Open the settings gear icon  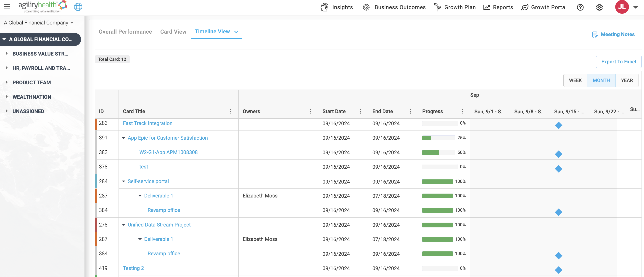[599, 7]
